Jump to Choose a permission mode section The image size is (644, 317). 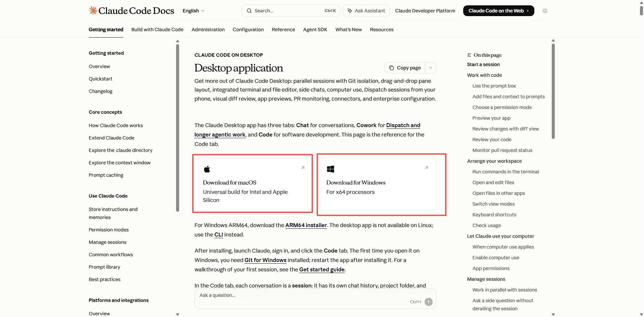click(502, 107)
